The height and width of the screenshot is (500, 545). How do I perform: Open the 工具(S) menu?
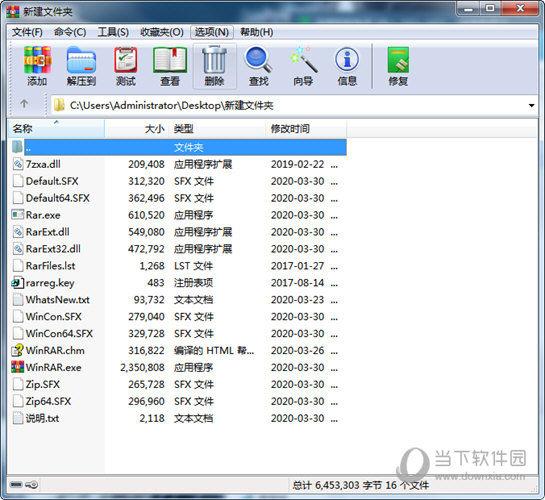coord(113,32)
